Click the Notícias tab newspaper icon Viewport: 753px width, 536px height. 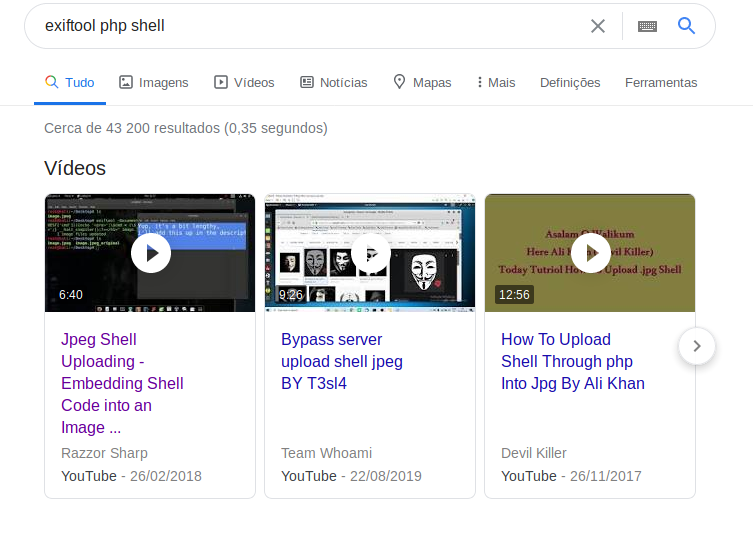point(307,82)
